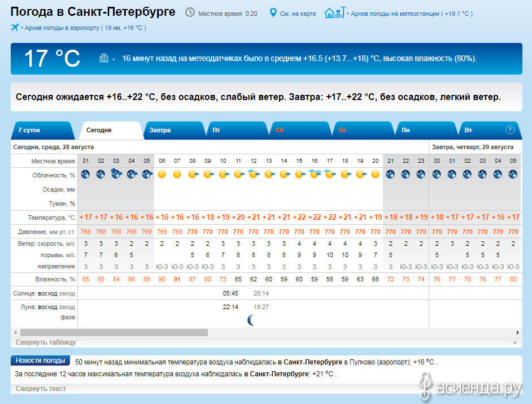Click the Сегодня, среда, 28 августа heading
532x404 pixels.
tap(53, 147)
